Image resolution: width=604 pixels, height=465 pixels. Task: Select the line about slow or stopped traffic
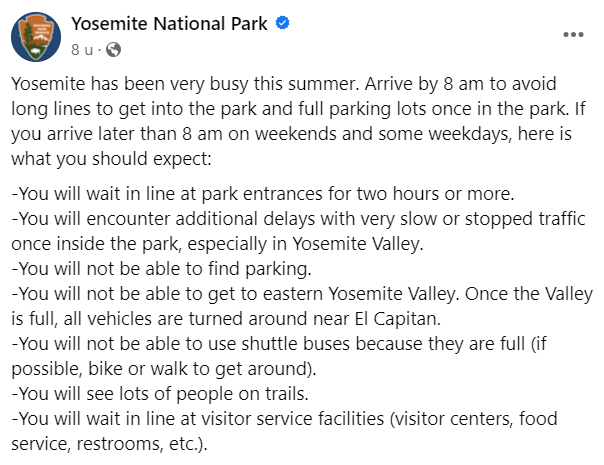tap(299, 231)
